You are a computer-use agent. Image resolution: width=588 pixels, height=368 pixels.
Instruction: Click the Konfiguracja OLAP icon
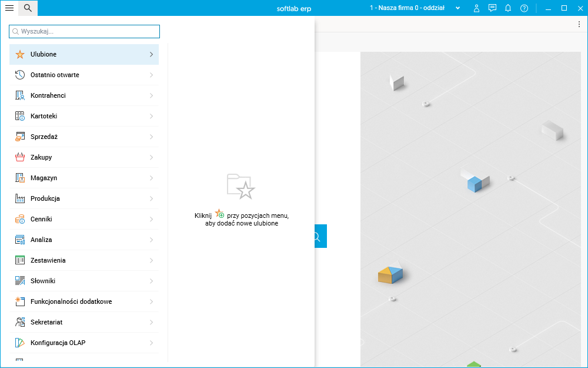(x=20, y=343)
